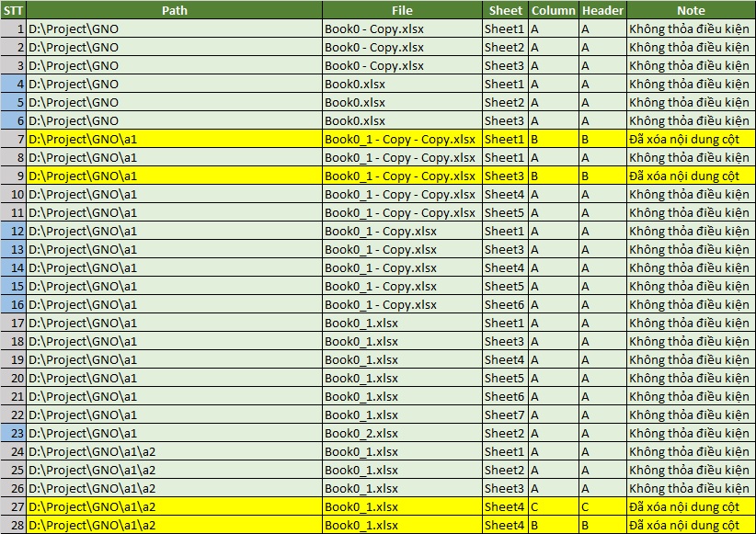The image size is (756, 534).
Task: Select 'Book0 - Copy.xlsx' in row 1
Action: 402,28
